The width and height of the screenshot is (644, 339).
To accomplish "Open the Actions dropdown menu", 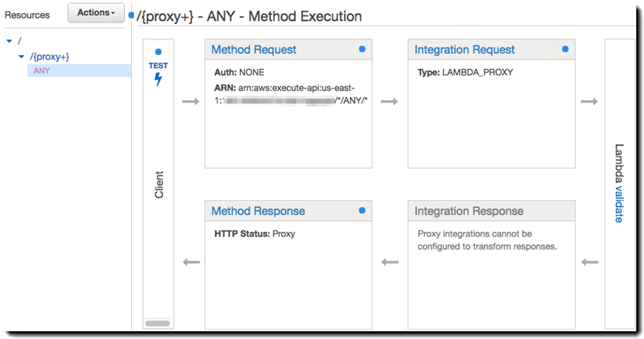I will pyautogui.click(x=95, y=13).
